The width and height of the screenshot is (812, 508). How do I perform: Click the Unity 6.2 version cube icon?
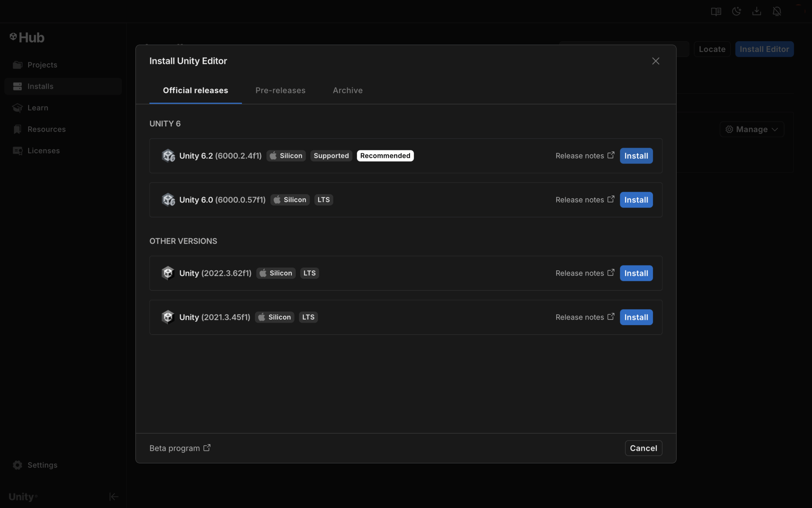169,156
